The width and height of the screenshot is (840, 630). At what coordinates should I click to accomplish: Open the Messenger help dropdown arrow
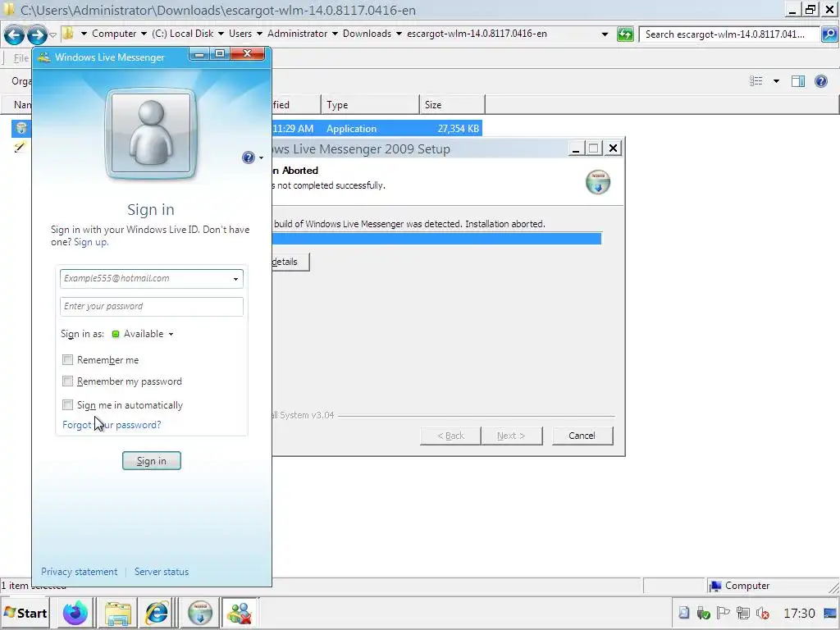click(x=261, y=158)
